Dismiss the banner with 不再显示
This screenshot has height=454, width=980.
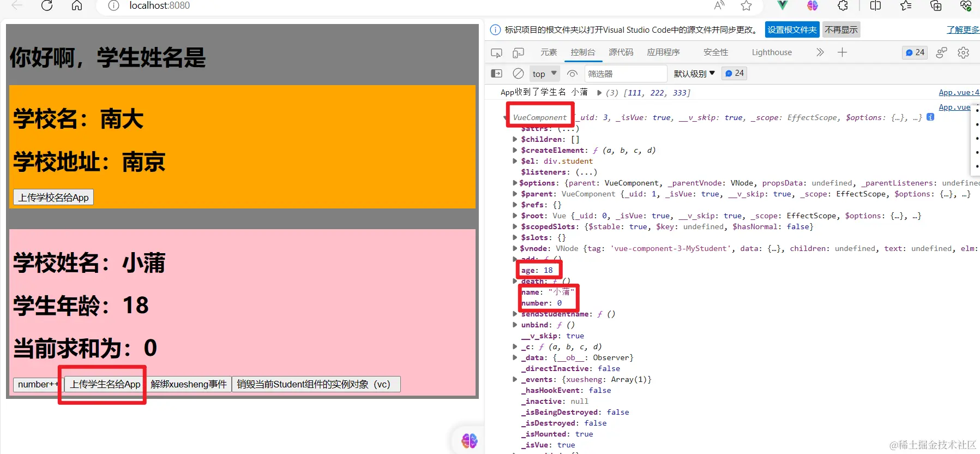click(x=841, y=29)
